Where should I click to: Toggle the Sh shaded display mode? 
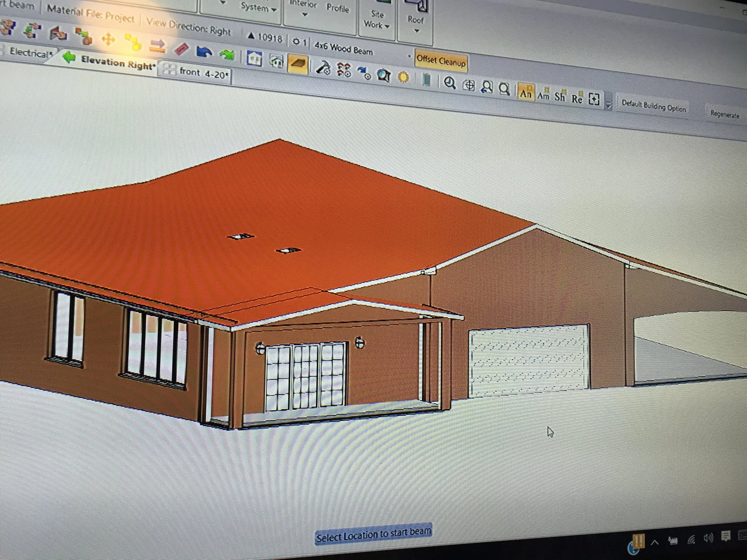tap(560, 96)
